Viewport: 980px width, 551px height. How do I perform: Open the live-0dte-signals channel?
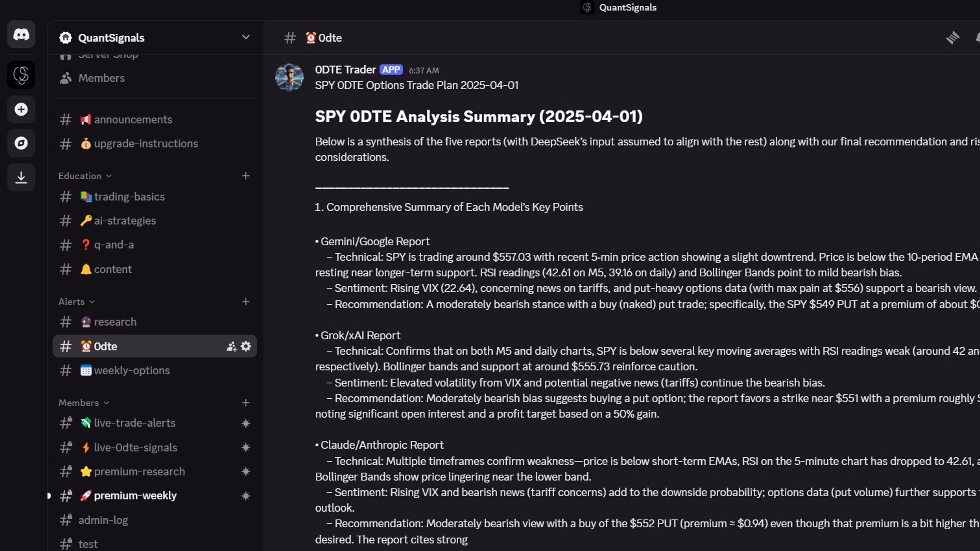coord(155,447)
